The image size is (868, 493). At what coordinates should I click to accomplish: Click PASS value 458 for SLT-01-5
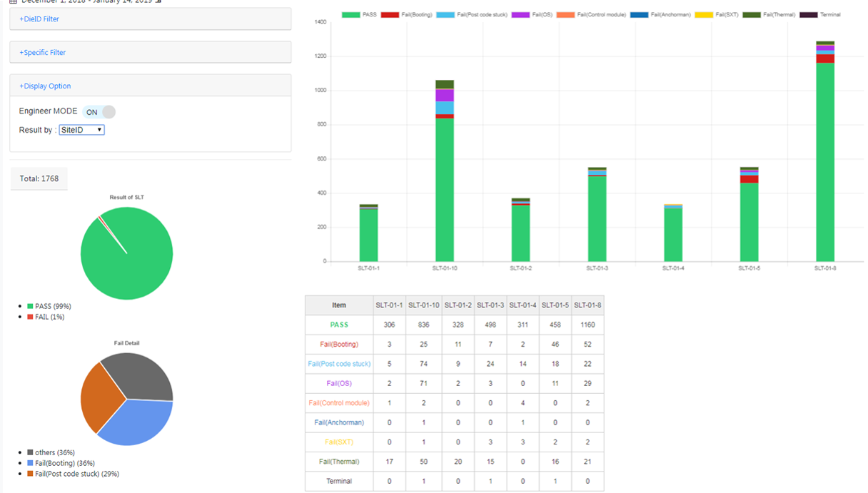557,325
